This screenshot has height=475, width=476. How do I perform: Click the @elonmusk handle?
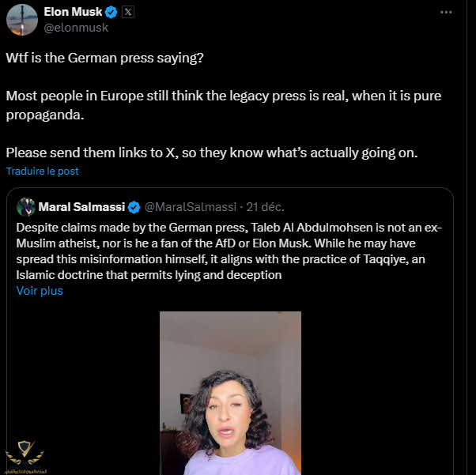pos(76,28)
